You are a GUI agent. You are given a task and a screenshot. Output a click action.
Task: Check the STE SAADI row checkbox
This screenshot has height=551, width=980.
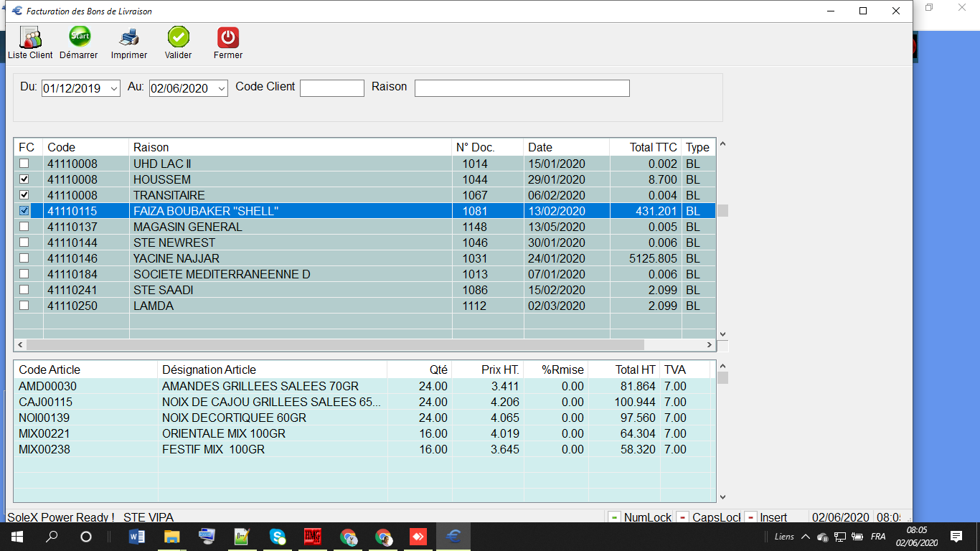tap(24, 290)
